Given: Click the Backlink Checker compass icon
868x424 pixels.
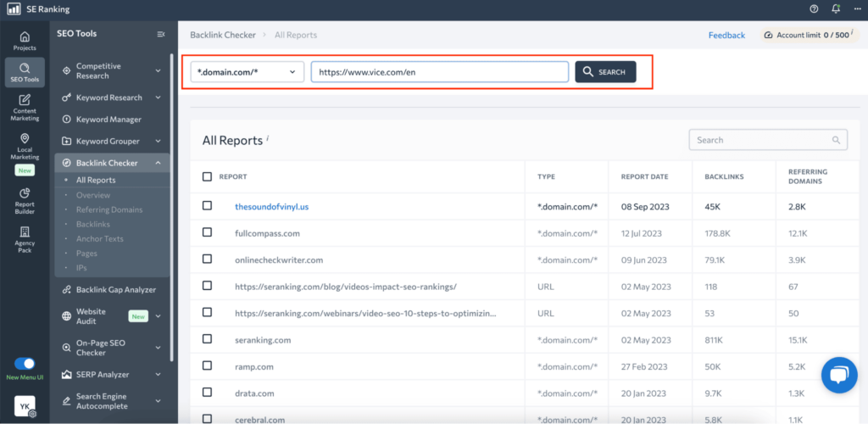Looking at the screenshot, I should click(x=66, y=163).
